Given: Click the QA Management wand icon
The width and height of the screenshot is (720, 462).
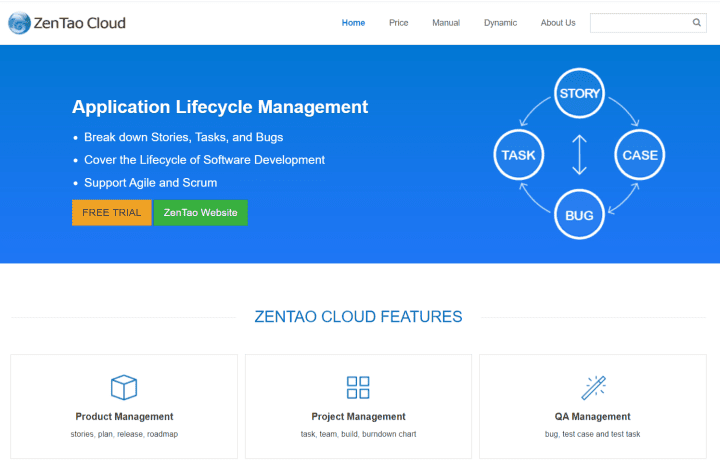Looking at the screenshot, I should [593, 388].
